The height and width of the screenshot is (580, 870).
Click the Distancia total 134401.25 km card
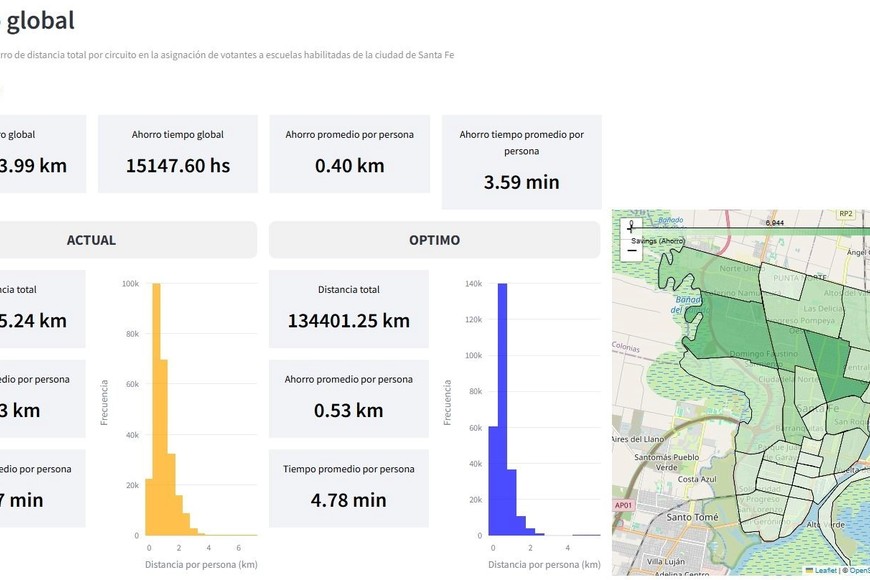pos(349,309)
